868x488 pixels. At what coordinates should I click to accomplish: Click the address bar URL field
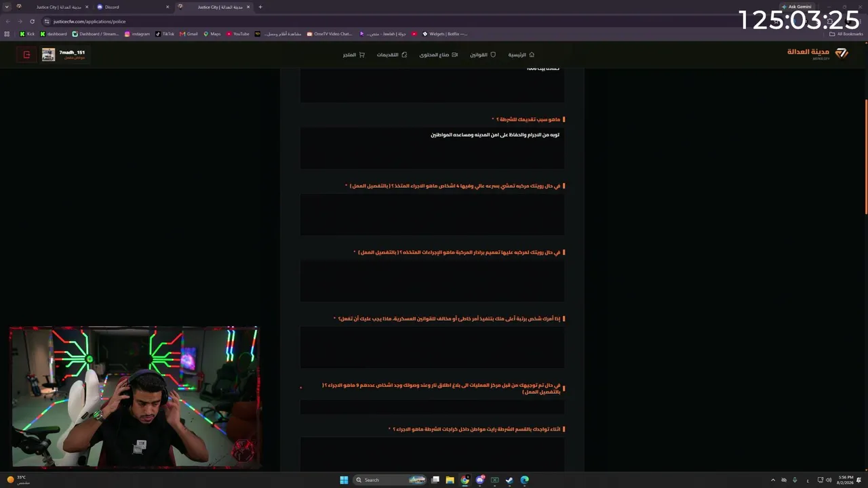click(407, 21)
